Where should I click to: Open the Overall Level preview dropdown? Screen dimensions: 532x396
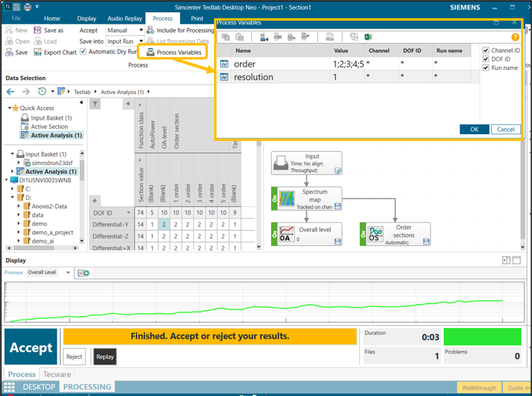68,272
